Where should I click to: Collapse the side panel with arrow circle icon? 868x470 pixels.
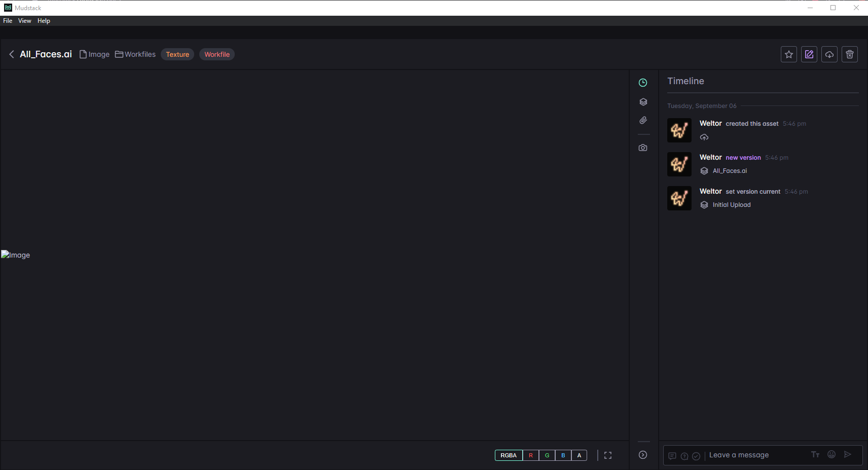coord(643,455)
